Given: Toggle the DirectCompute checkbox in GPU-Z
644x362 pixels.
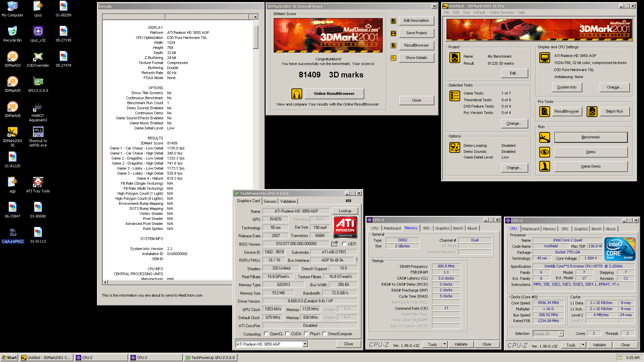Looking at the screenshot, I should (x=324, y=334).
